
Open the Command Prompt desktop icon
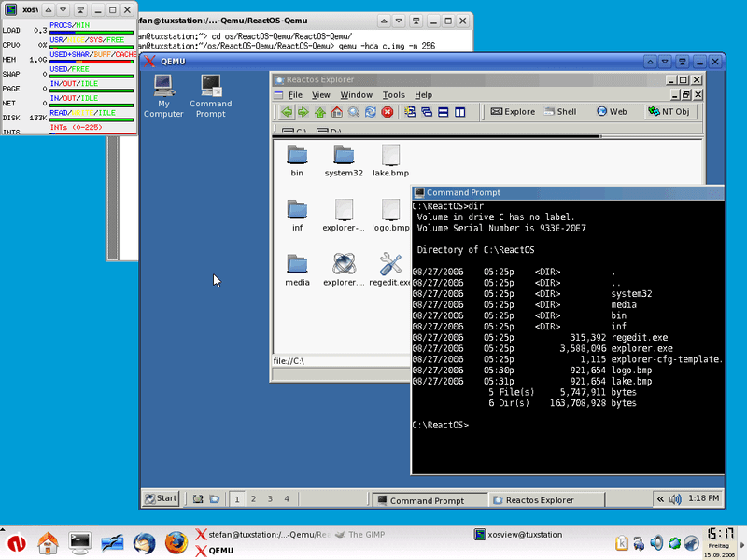(210, 87)
